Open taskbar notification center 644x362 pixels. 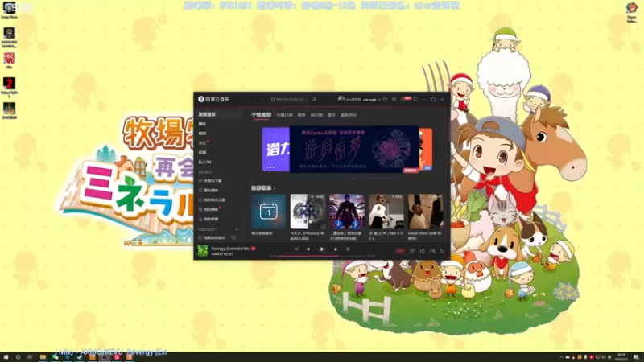point(636,357)
